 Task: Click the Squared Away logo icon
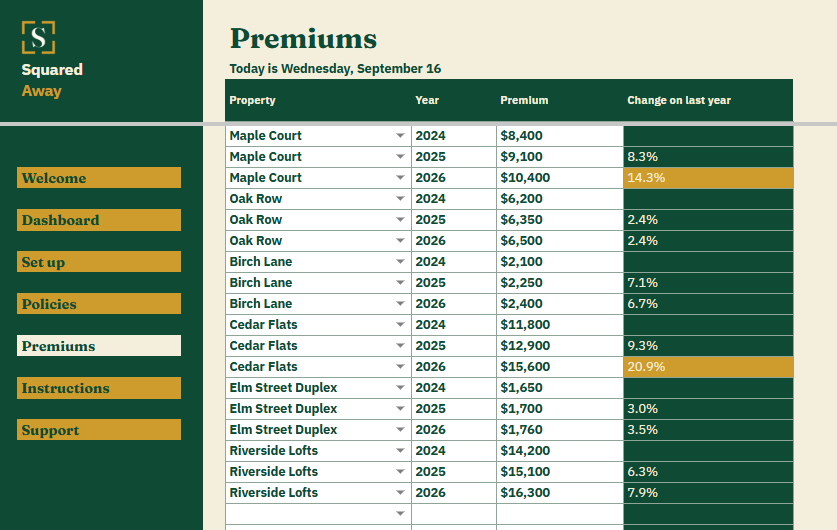click(38, 37)
